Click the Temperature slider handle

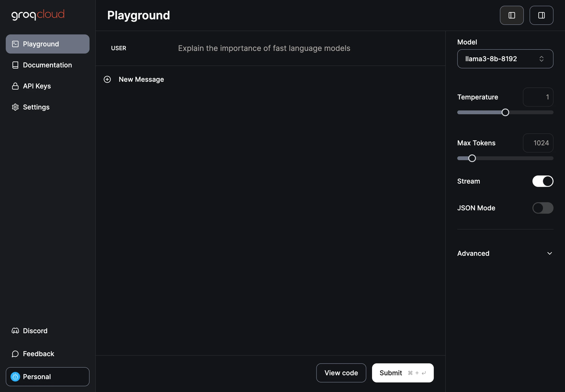505,112
